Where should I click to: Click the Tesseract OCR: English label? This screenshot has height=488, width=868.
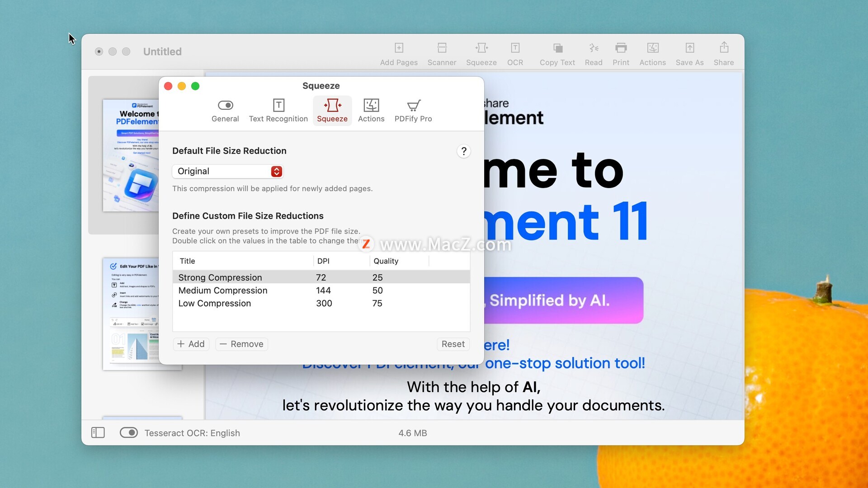point(192,433)
